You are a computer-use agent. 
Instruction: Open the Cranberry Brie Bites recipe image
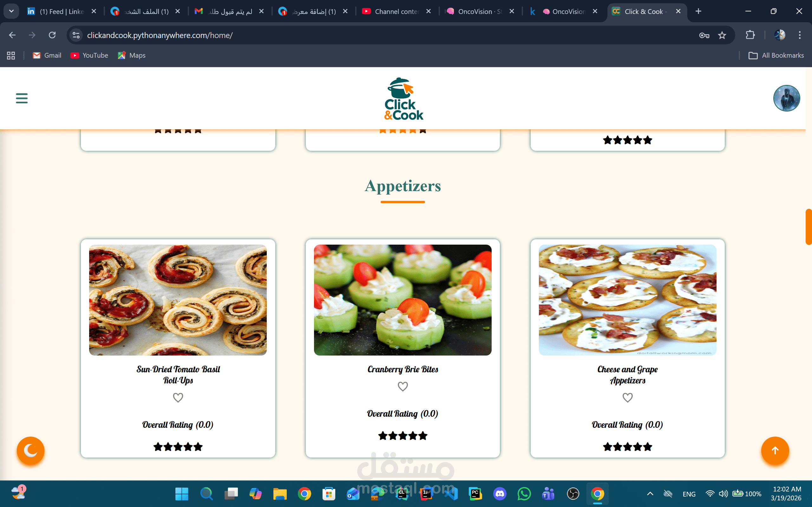tap(403, 300)
